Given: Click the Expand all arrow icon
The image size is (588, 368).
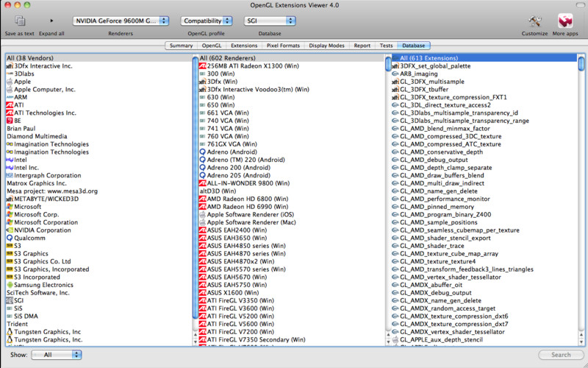Looking at the screenshot, I should [51, 21].
